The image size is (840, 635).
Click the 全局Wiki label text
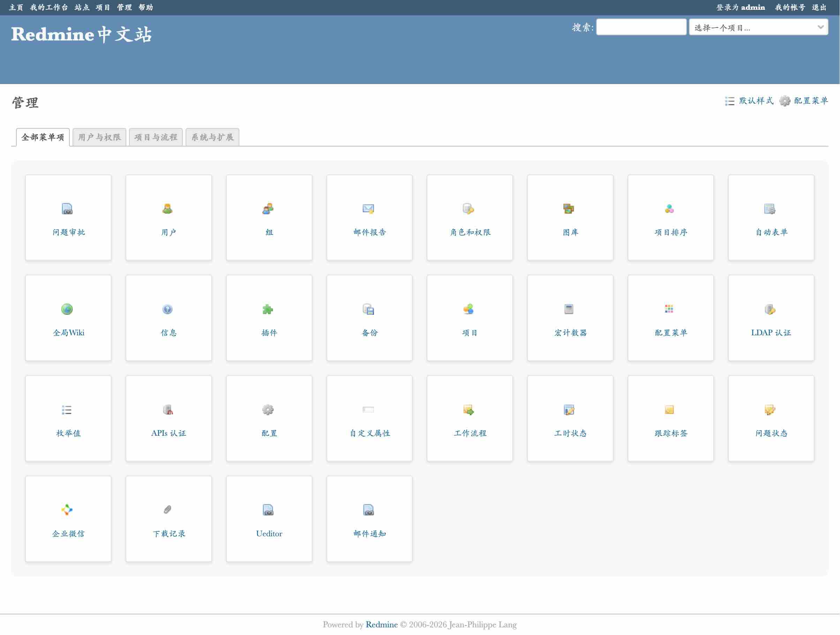click(69, 333)
